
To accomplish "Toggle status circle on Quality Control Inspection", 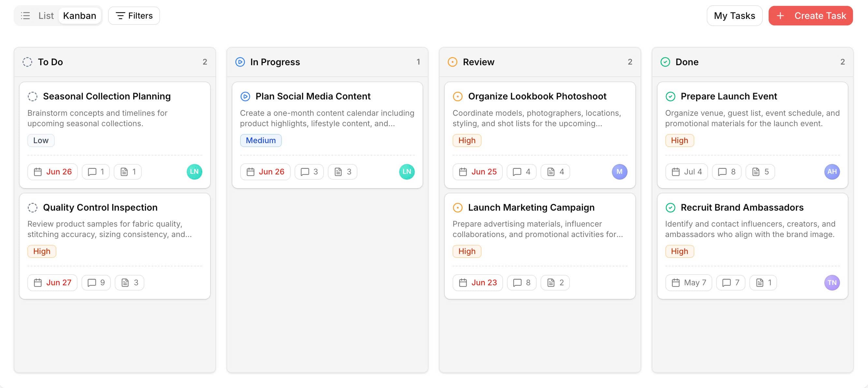I will tap(32, 207).
